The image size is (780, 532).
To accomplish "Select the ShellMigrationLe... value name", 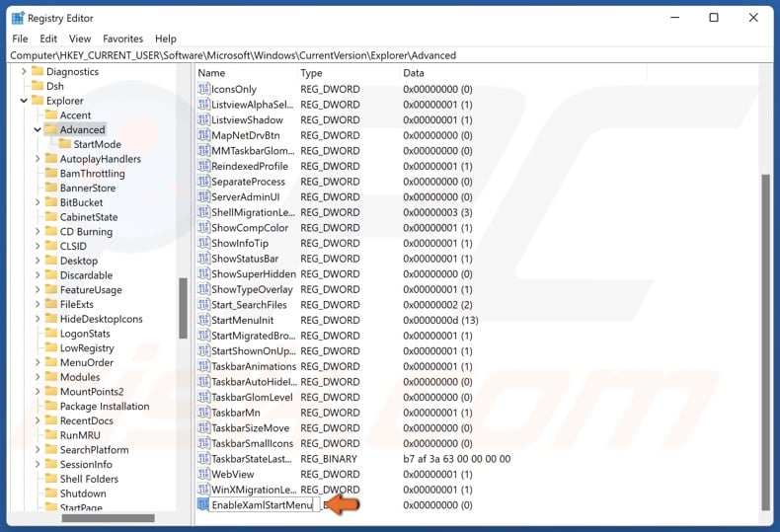I will [253, 212].
